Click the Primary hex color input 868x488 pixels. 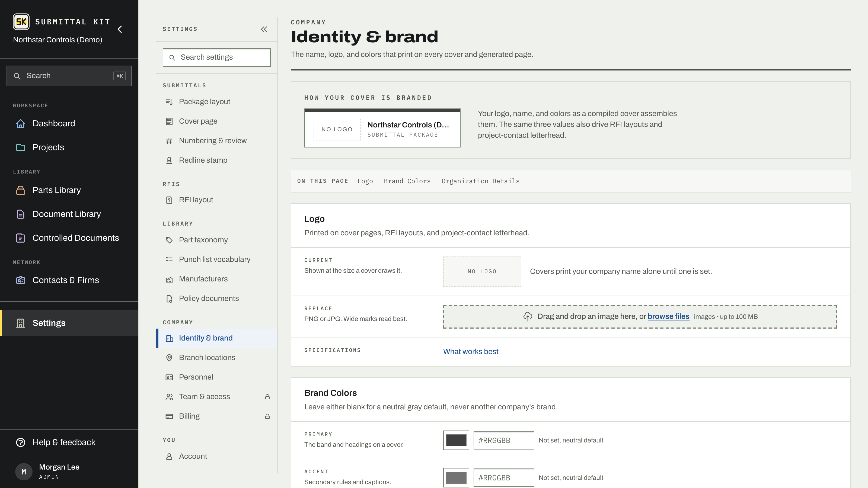[x=504, y=441]
